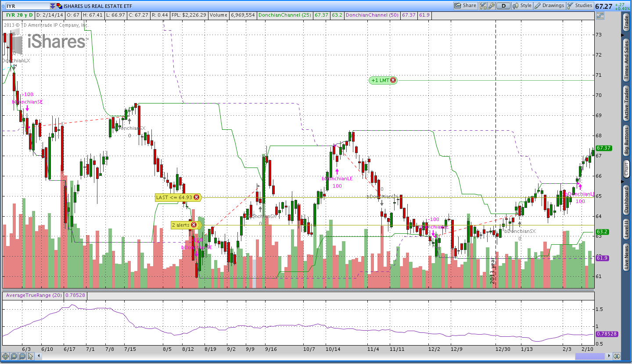
Task: Click the IYR 20 y D chart label
Action: [x=19, y=15]
